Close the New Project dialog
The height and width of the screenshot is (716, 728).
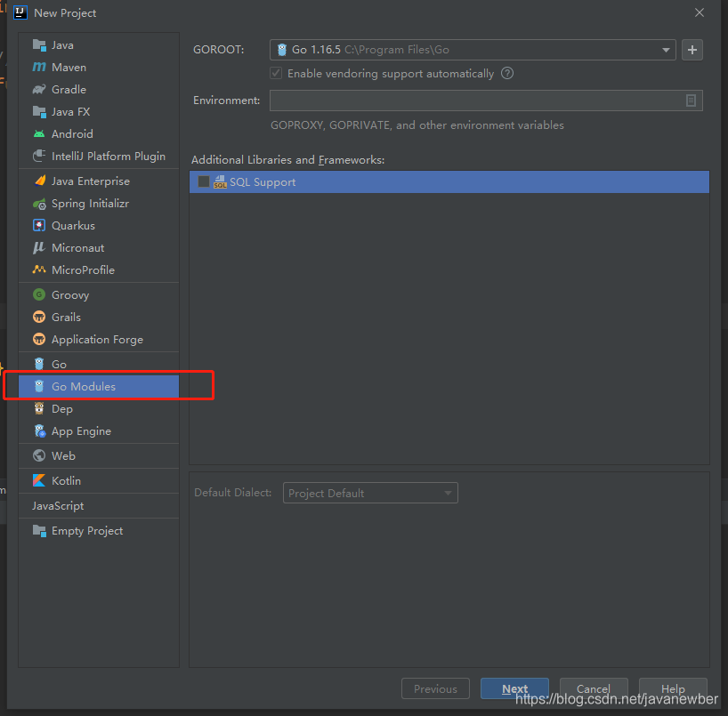700,13
